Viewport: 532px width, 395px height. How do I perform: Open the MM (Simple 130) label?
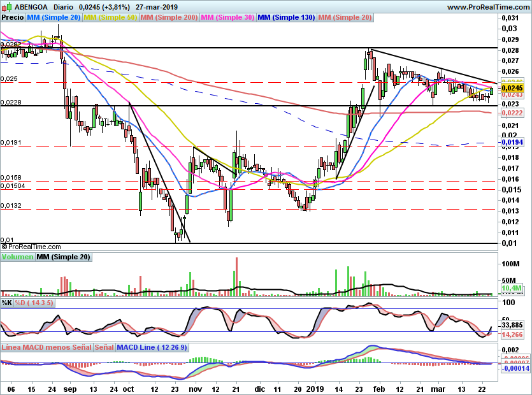coord(286,17)
